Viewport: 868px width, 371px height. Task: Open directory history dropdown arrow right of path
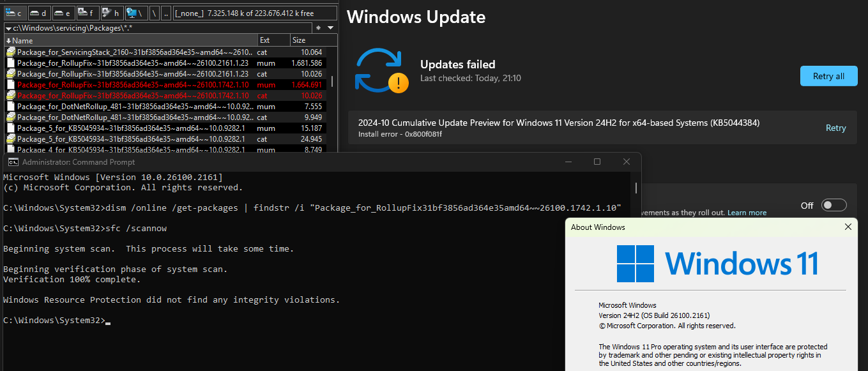tap(330, 28)
